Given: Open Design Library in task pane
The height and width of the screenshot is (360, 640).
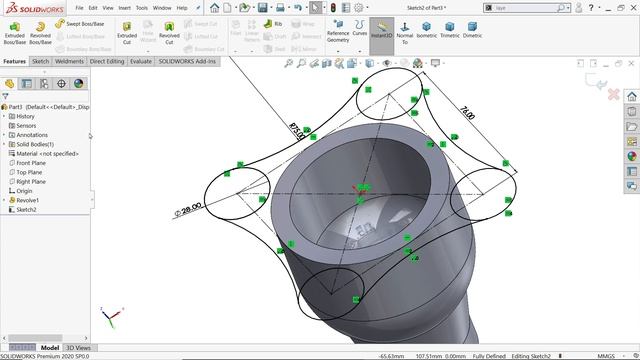Looking at the screenshot, I should pyautogui.click(x=631, y=111).
